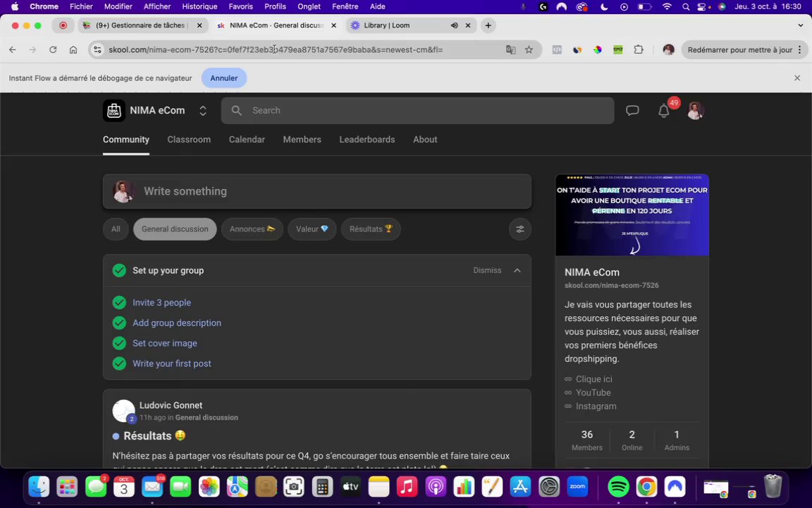Go to the Chrome home page icon

coord(73,50)
